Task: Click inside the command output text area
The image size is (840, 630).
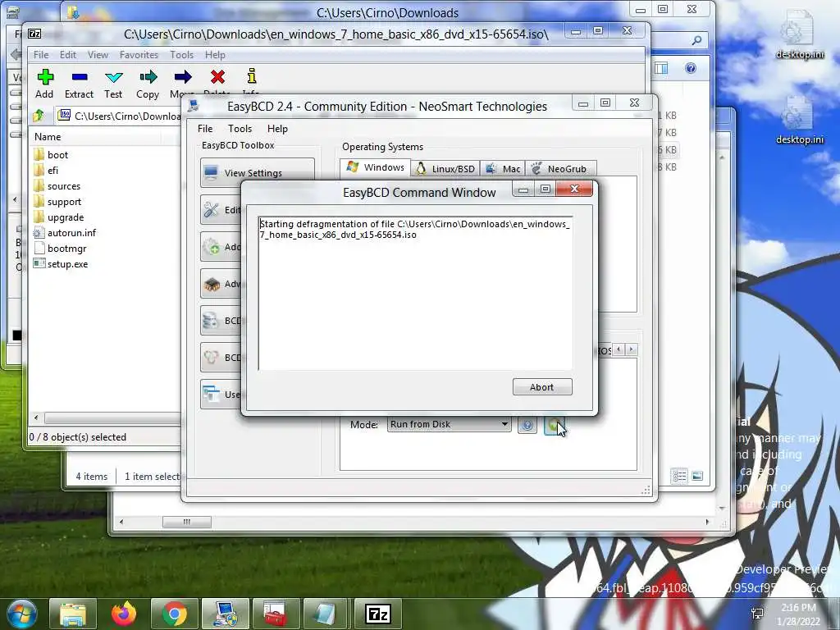Action: tap(415, 293)
